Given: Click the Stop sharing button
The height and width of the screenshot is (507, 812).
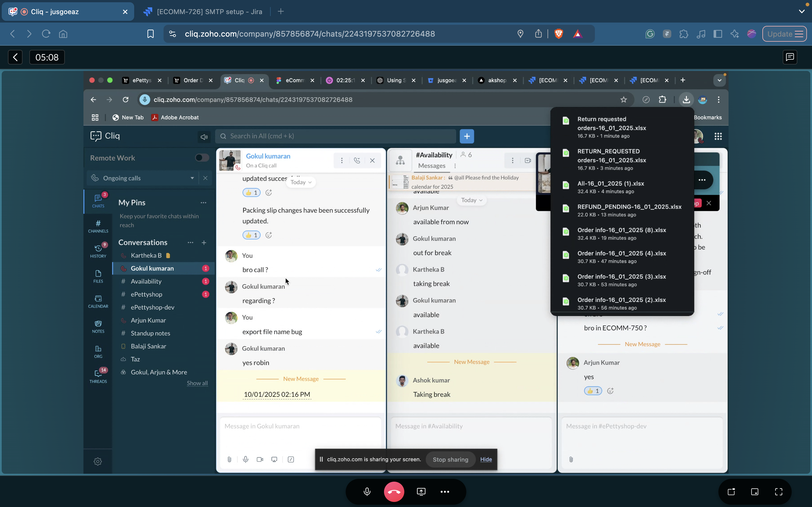Looking at the screenshot, I should 450,459.
